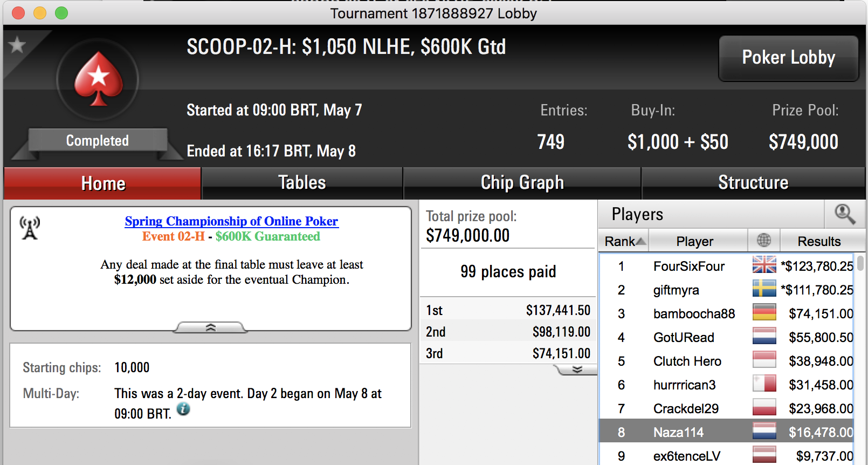Sort players by Rank column
This screenshot has height=465, width=868.
(x=624, y=241)
